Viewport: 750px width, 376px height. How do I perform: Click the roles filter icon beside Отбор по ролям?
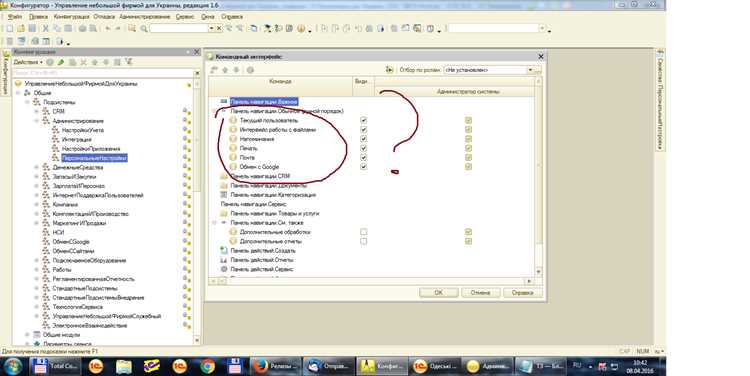pos(389,70)
